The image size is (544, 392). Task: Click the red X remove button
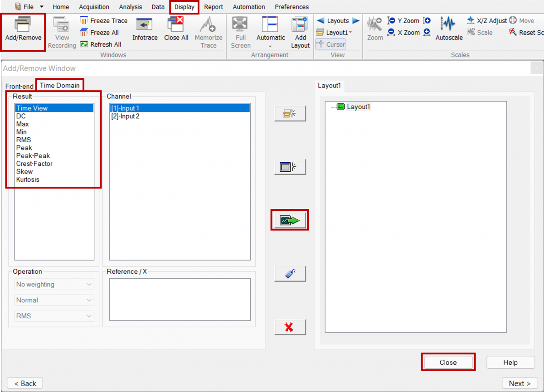point(290,327)
